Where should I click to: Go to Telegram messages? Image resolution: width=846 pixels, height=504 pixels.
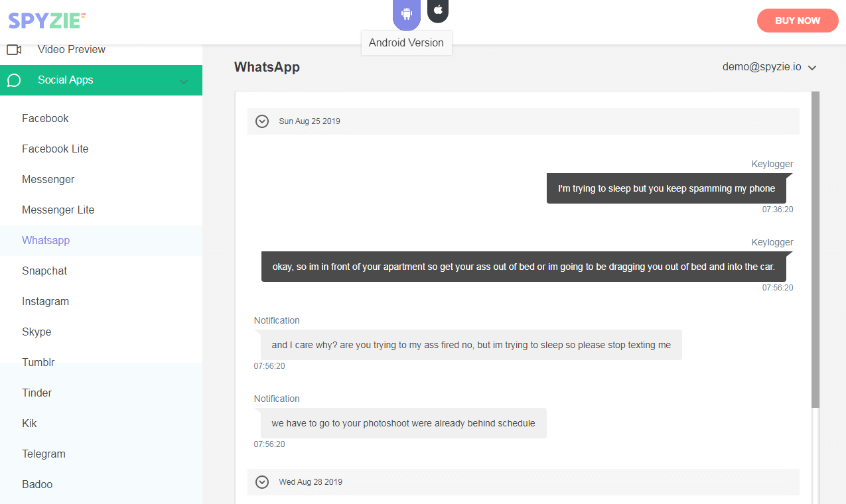pos(44,454)
